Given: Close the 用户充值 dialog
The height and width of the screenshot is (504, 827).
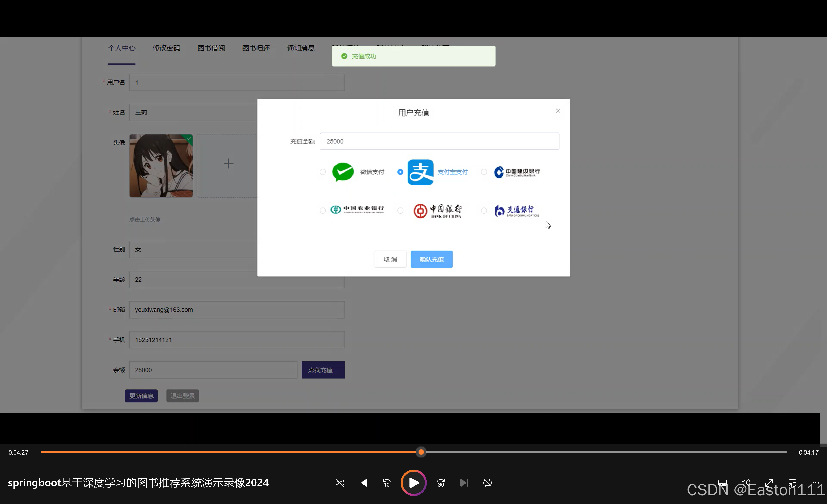Looking at the screenshot, I should pyautogui.click(x=558, y=111).
